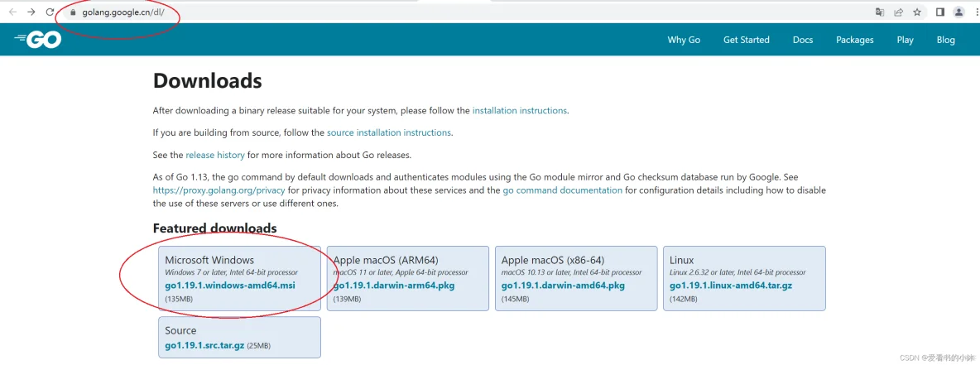Image resolution: width=980 pixels, height=365 pixels.
Task: Click the Linux card heading
Action: point(682,260)
